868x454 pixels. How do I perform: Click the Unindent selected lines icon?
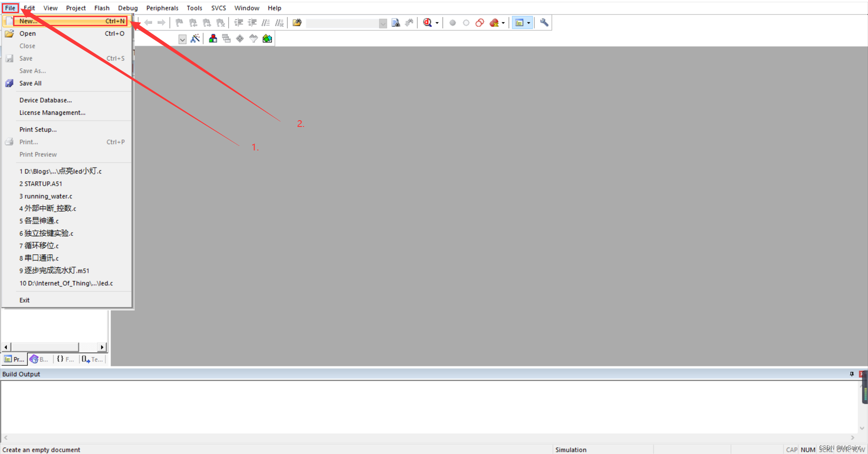tap(252, 23)
